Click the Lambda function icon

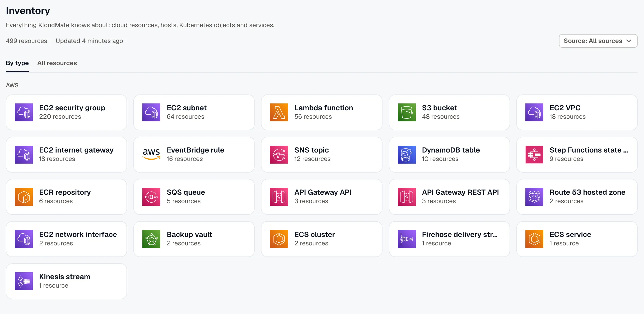pos(279,112)
